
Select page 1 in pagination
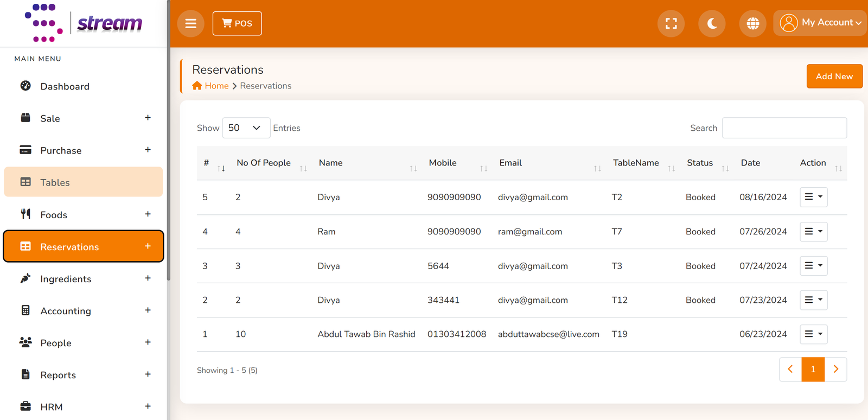813,370
